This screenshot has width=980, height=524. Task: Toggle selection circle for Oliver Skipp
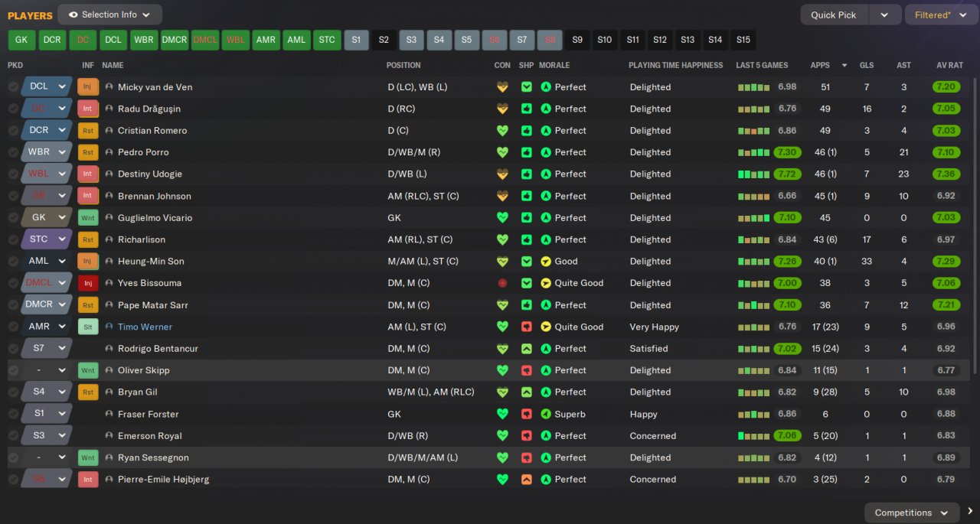pyautogui.click(x=13, y=370)
